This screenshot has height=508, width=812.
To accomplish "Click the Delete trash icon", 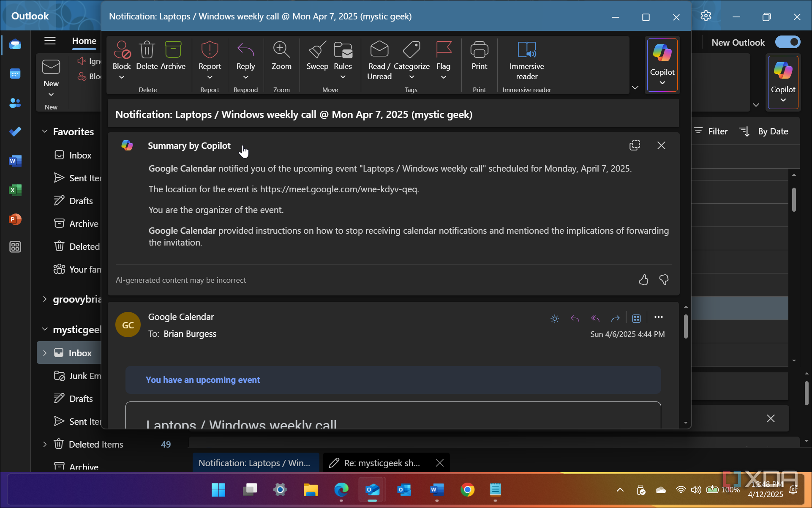I will click(147, 51).
